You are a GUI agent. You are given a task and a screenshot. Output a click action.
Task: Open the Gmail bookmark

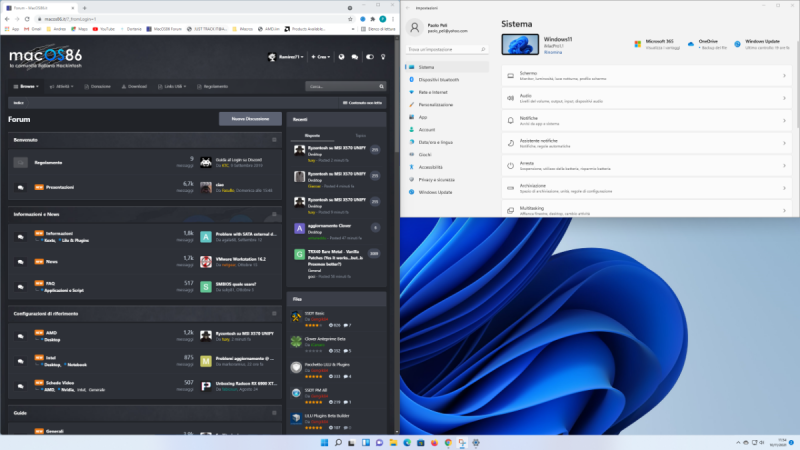(32, 29)
